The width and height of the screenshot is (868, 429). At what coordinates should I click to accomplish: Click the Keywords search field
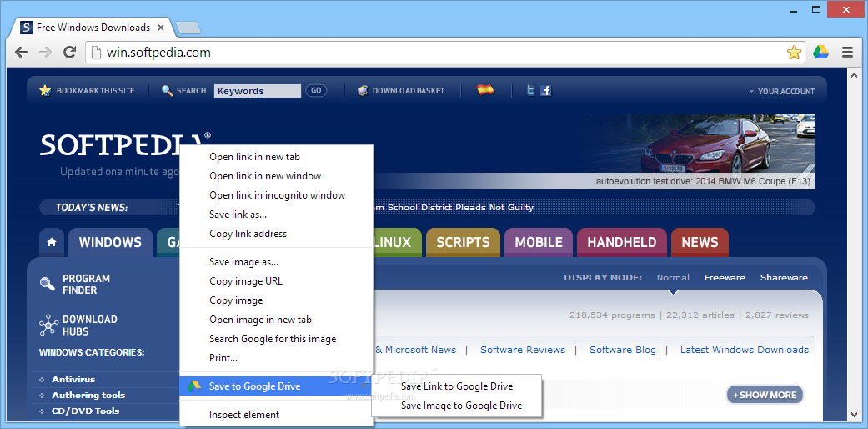[x=258, y=91]
